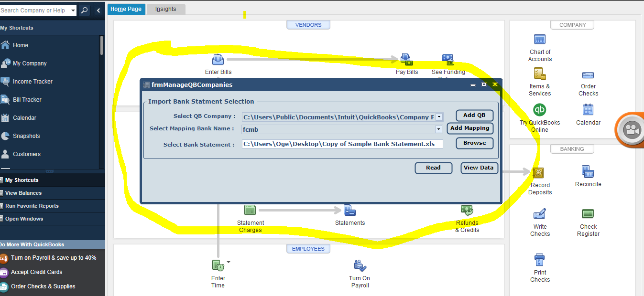Click the Order Checks icon
This screenshot has height=296, width=644.
588,75
